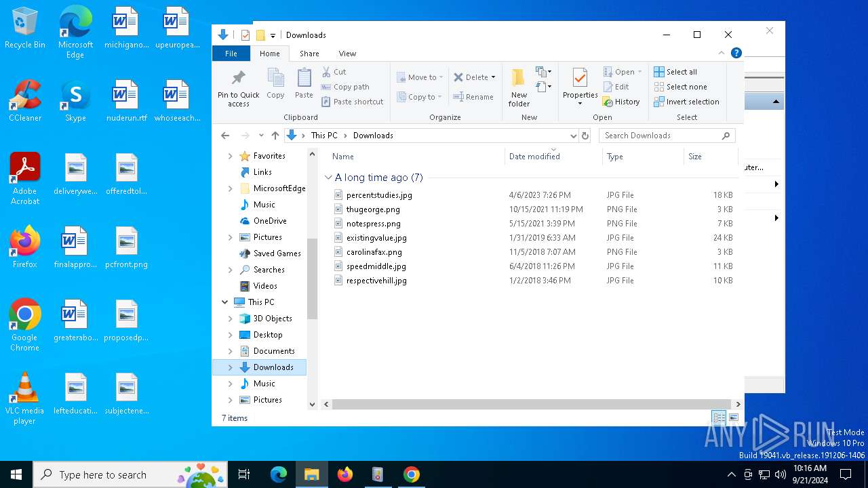The image size is (868, 488).
Task: Select speedmiddle.jpg file
Action: coord(370,266)
